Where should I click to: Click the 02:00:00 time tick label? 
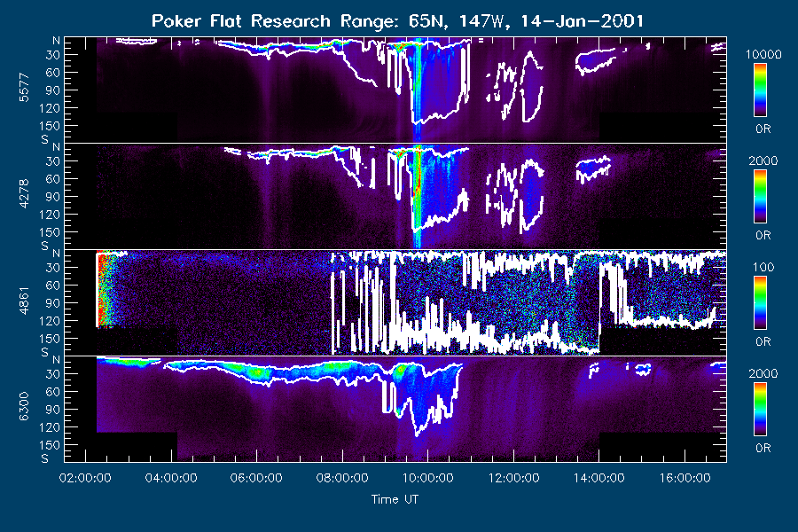coord(85,478)
